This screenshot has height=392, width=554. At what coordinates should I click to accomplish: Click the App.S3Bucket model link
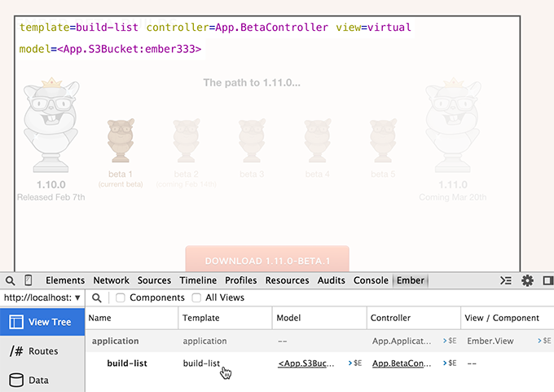pyautogui.click(x=306, y=363)
